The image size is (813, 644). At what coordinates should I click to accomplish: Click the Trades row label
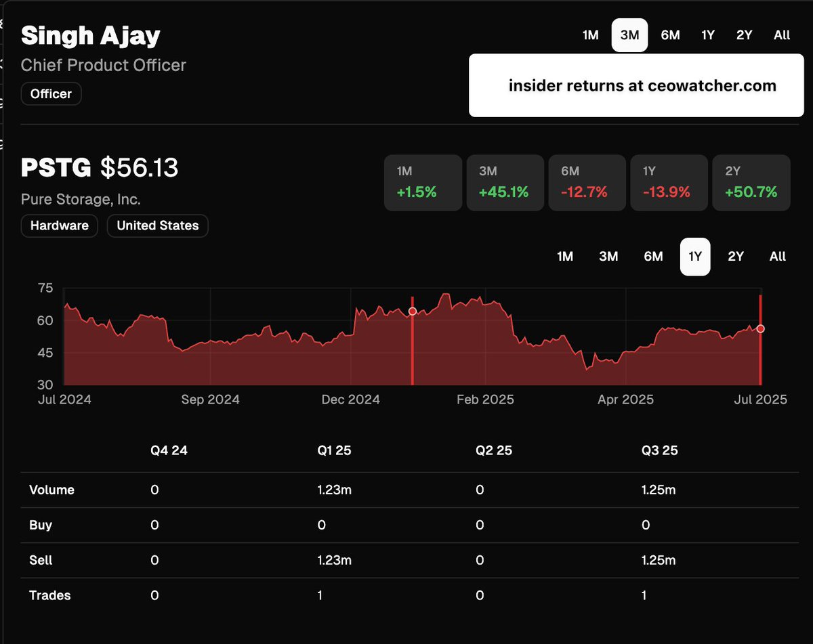[50, 595]
